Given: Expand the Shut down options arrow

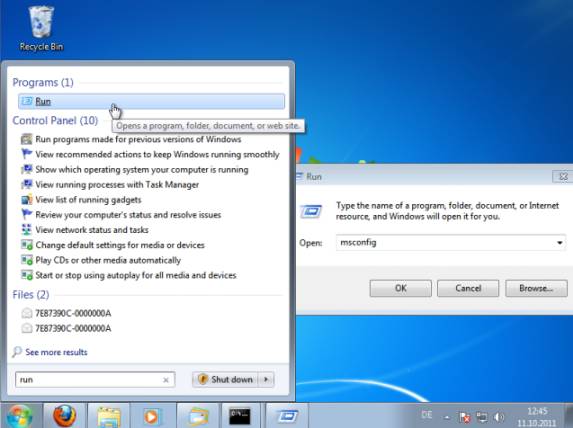Looking at the screenshot, I should point(266,380).
